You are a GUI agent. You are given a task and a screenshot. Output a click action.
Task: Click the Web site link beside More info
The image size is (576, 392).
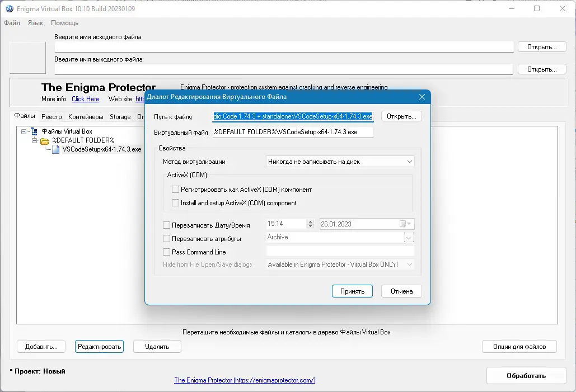tap(140, 99)
